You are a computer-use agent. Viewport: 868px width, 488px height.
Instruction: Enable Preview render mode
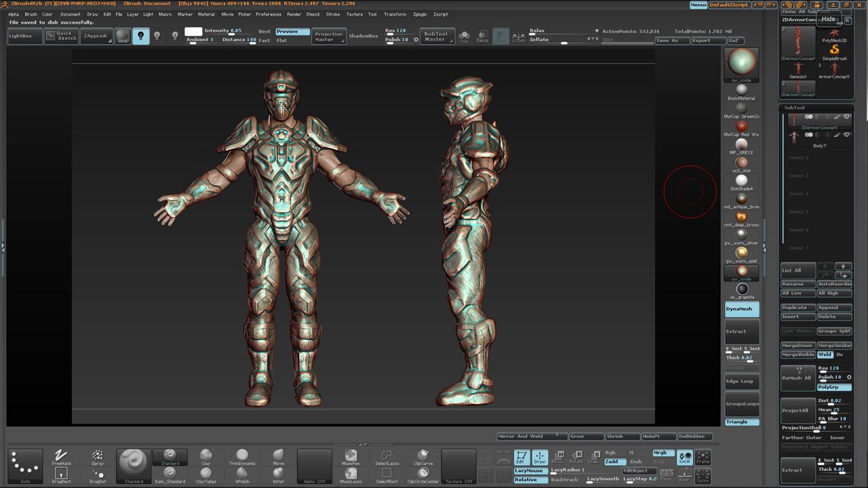coord(293,32)
